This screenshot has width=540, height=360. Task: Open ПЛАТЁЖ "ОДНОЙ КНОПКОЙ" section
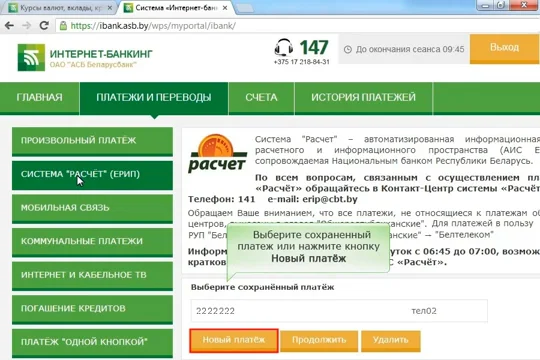pyautogui.click(x=92, y=343)
